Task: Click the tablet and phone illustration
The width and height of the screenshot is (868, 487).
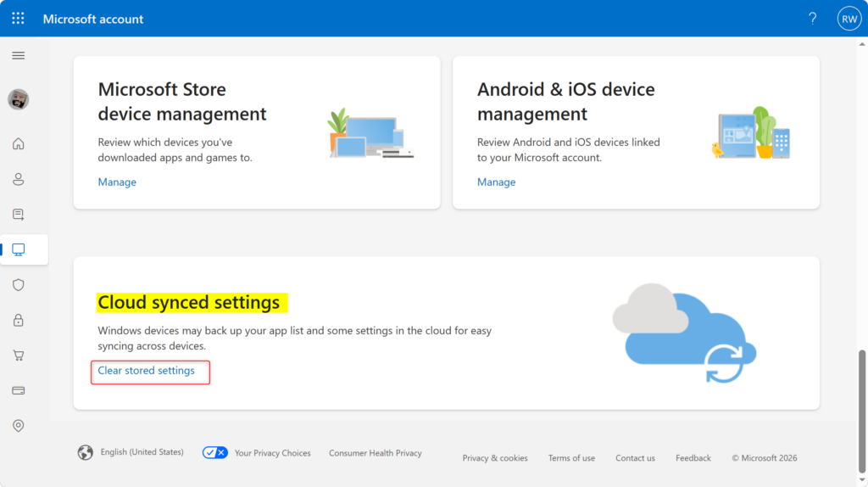Action: point(751,133)
